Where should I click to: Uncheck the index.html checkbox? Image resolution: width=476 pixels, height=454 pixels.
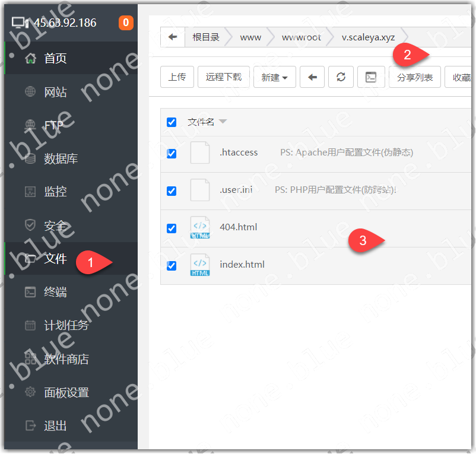click(x=172, y=265)
